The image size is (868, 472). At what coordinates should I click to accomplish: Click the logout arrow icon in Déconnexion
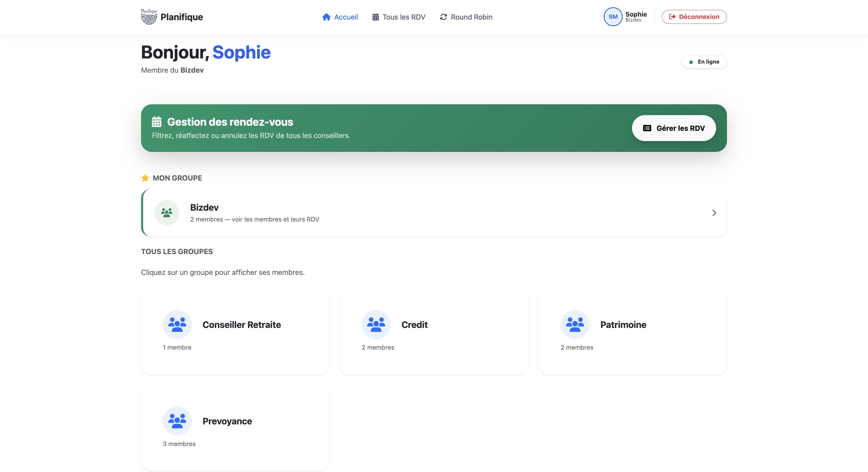(672, 17)
